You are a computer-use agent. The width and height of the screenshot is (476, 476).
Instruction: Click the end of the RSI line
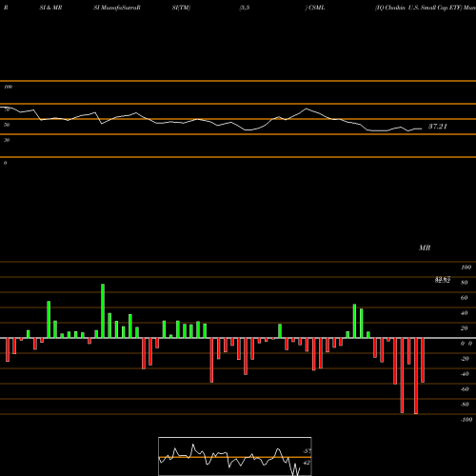click(422, 129)
